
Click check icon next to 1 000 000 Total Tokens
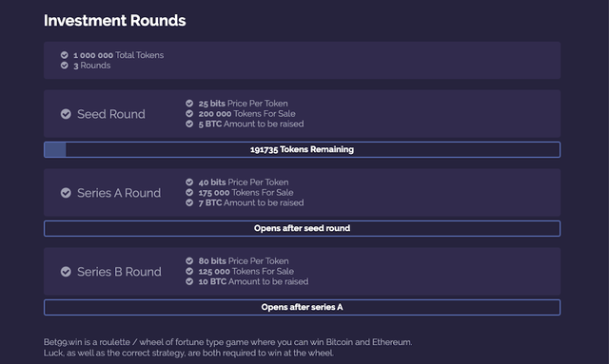coord(65,55)
